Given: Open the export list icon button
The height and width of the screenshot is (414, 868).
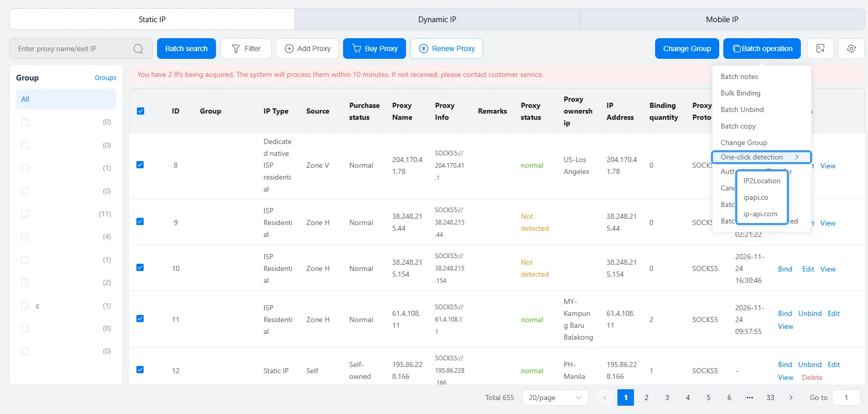Looking at the screenshot, I should (820, 49).
